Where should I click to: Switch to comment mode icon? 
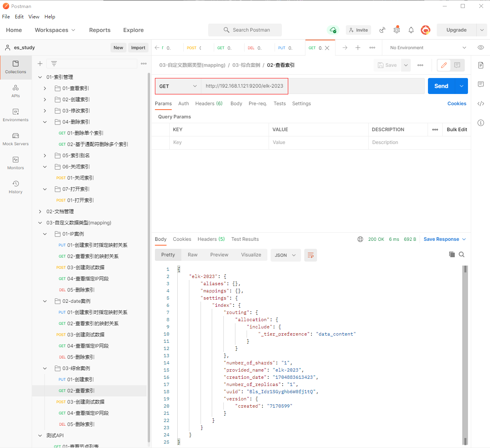click(457, 65)
